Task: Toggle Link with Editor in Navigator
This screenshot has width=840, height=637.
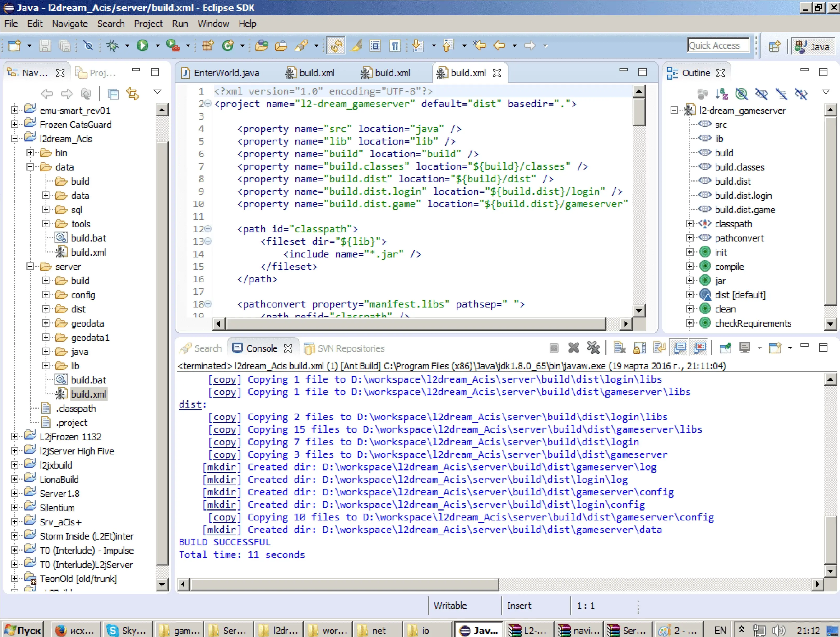Action: pos(132,94)
